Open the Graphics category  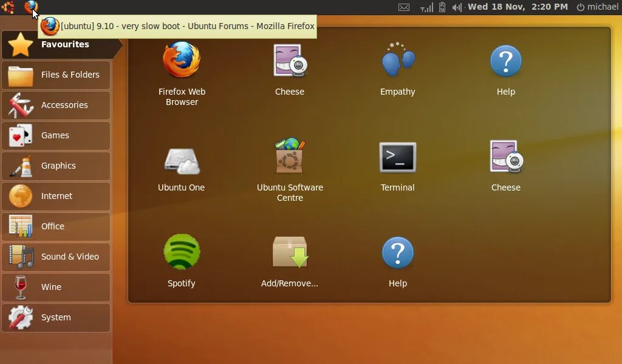click(x=56, y=166)
